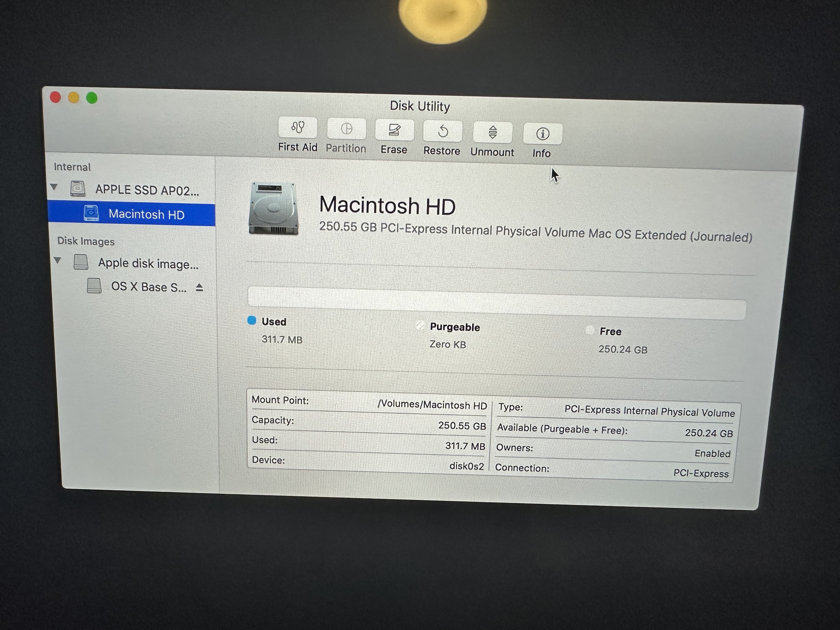This screenshot has width=840, height=630.
Task: Click the Restore arrow icon
Action: (x=443, y=131)
